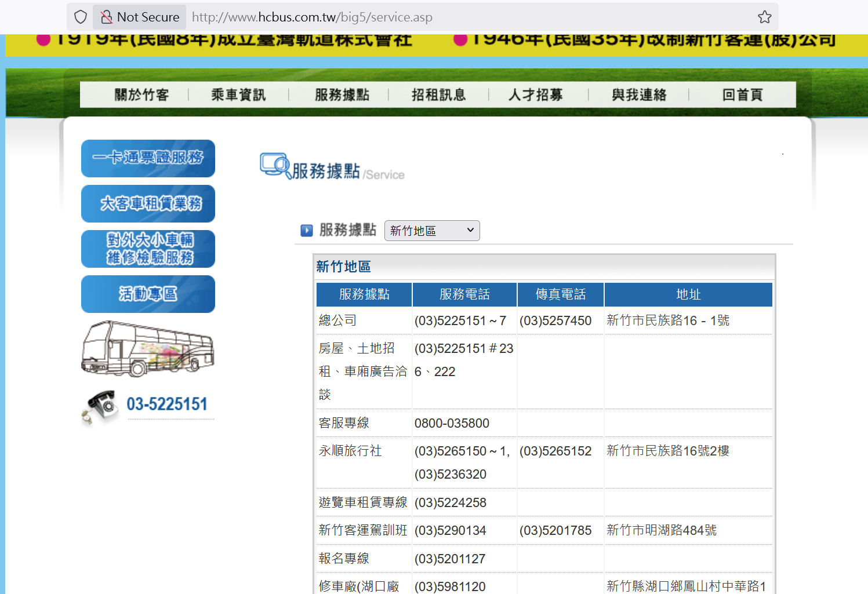Click the 新竹地區 table title
Screen dimensions: 868x594
(343, 267)
